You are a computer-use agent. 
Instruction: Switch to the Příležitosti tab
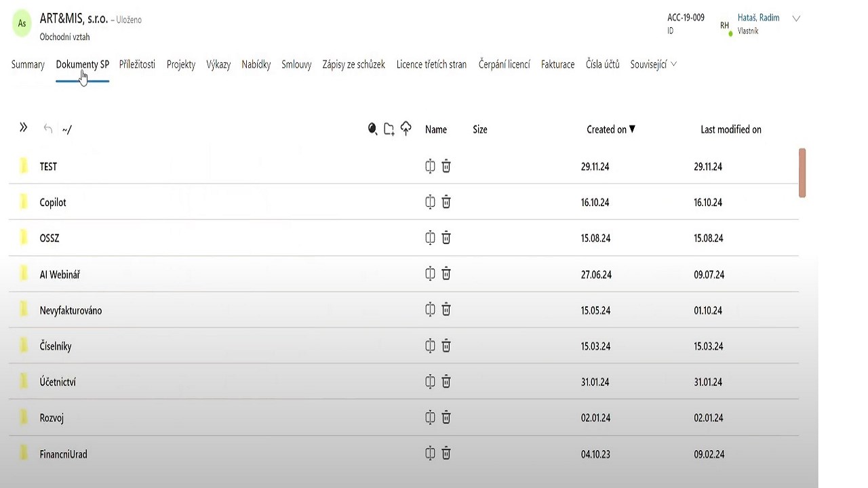[x=137, y=64]
